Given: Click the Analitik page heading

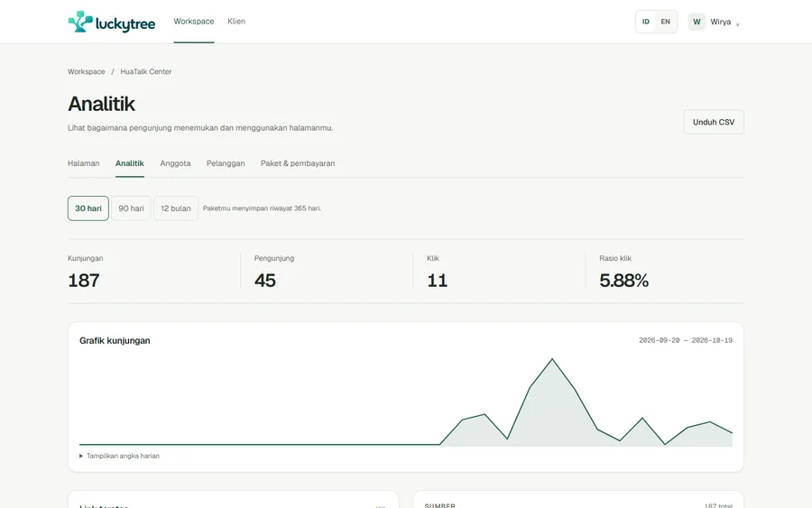Looking at the screenshot, I should [101, 104].
